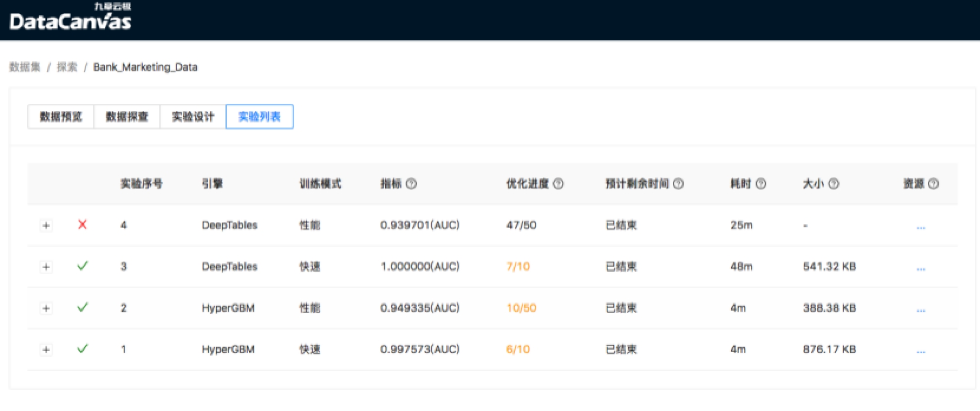The image size is (980, 411).
Task: Click the green success check of experiment 3
Action: [83, 266]
